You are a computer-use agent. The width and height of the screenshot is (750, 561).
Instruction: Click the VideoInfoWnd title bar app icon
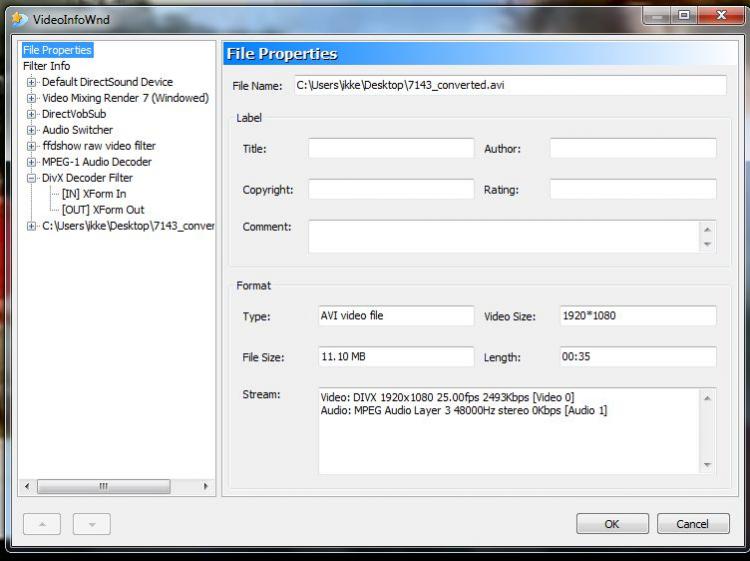19,18
